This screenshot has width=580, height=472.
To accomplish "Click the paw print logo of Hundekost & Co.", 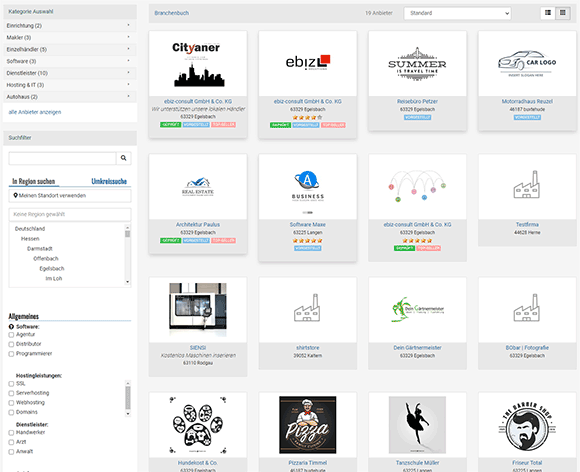I will click(198, 425).
